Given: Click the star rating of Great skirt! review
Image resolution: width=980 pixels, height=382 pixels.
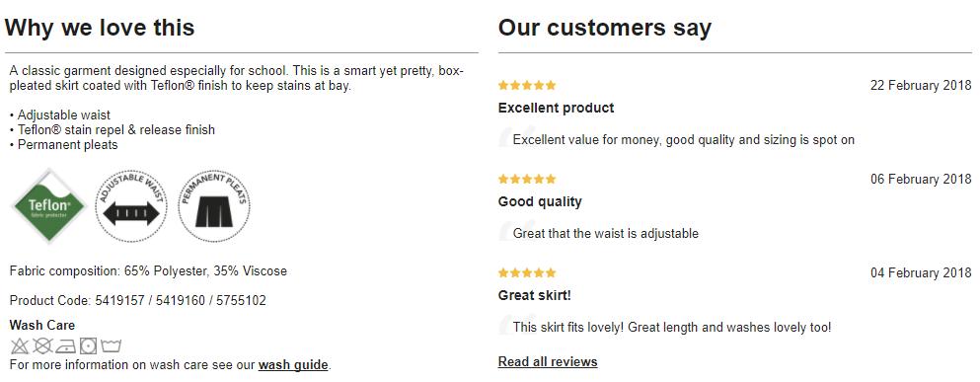Looking at the screenshot, I should point(527,273).
